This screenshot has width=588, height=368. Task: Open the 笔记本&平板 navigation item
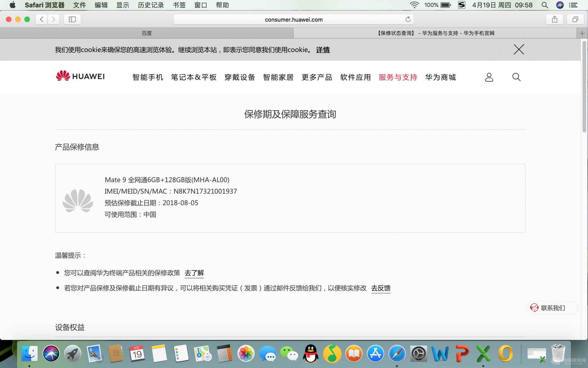(x=194, y=77)
